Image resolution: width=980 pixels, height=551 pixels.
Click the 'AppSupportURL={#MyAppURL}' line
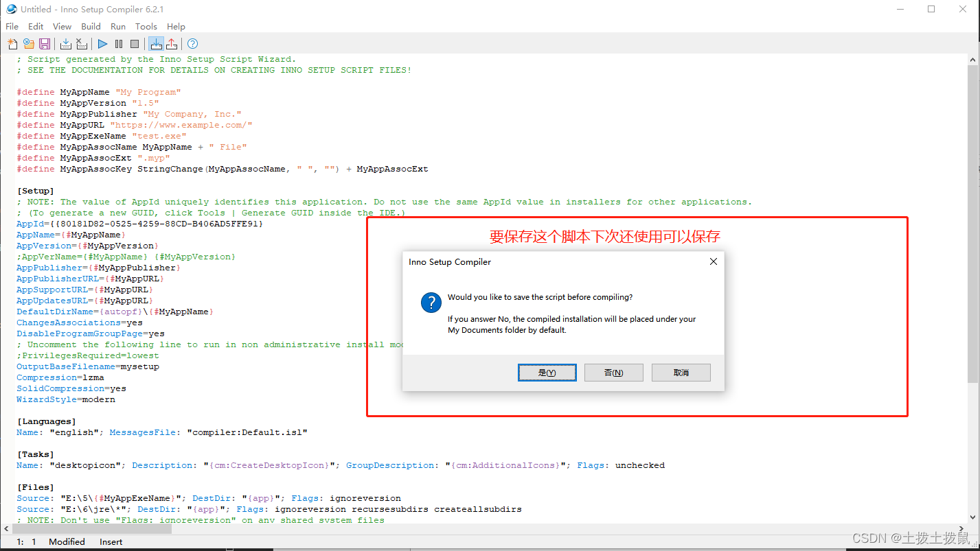85,290
